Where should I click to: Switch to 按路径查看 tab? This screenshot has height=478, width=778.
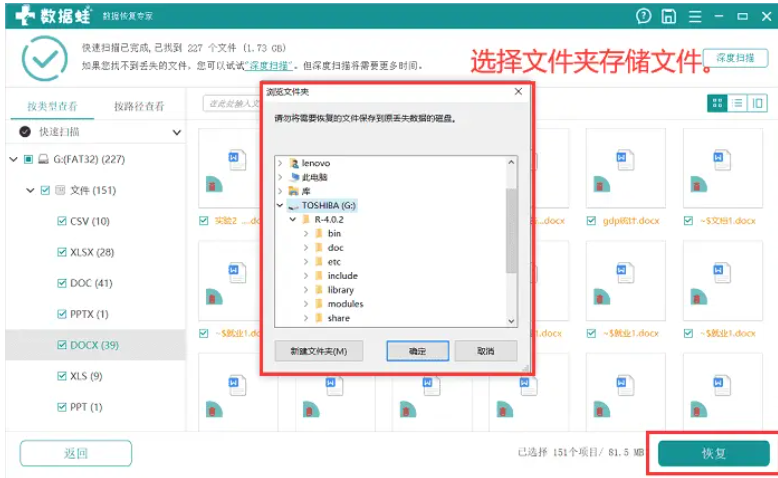pyautogui.click(x=139, y=106)
